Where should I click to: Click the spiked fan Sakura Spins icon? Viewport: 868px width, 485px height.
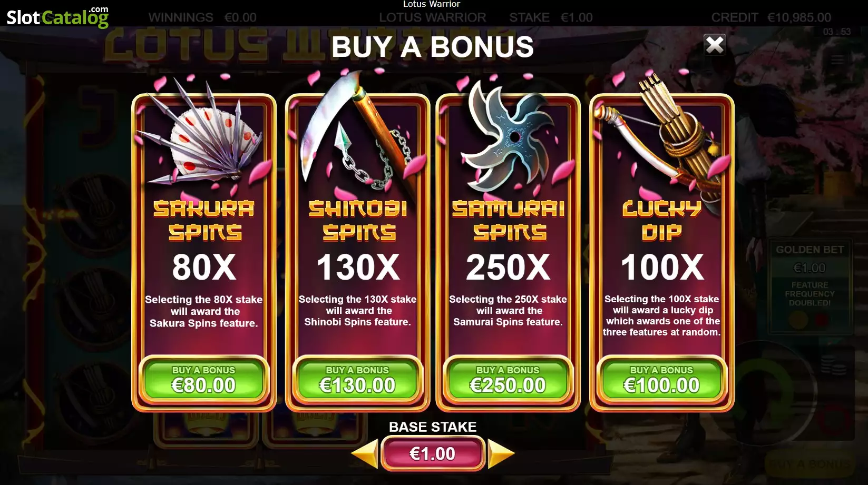click(203, 134)
